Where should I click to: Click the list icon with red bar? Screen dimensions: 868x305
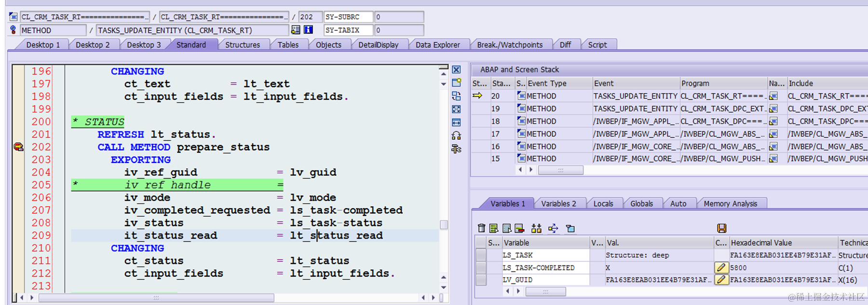coord(519,228)
